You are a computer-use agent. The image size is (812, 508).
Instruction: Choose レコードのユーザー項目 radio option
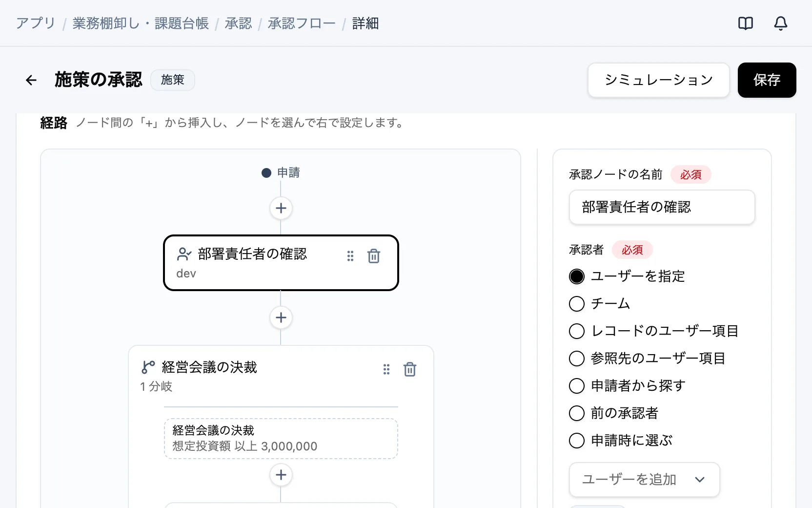(577, 331)
